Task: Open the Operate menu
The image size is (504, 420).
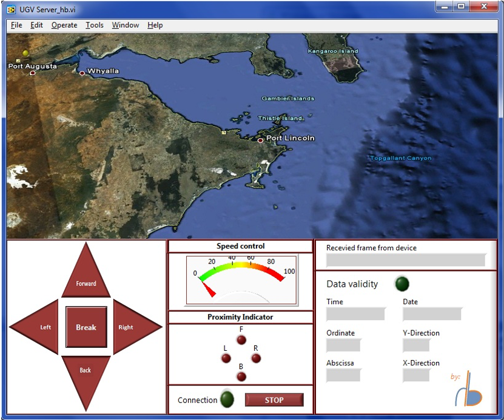Action: 64,25
